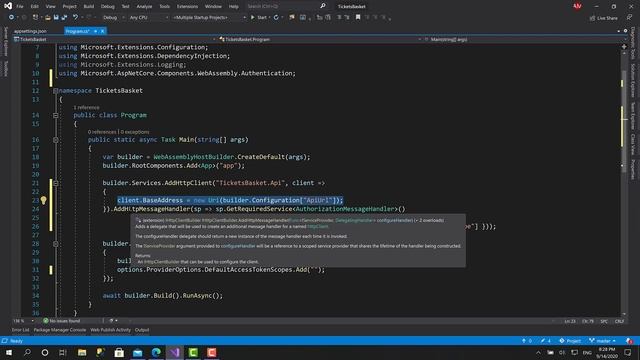
Task: Click the lightbulb quick actions icon on line 23
Action: point(44,200)
